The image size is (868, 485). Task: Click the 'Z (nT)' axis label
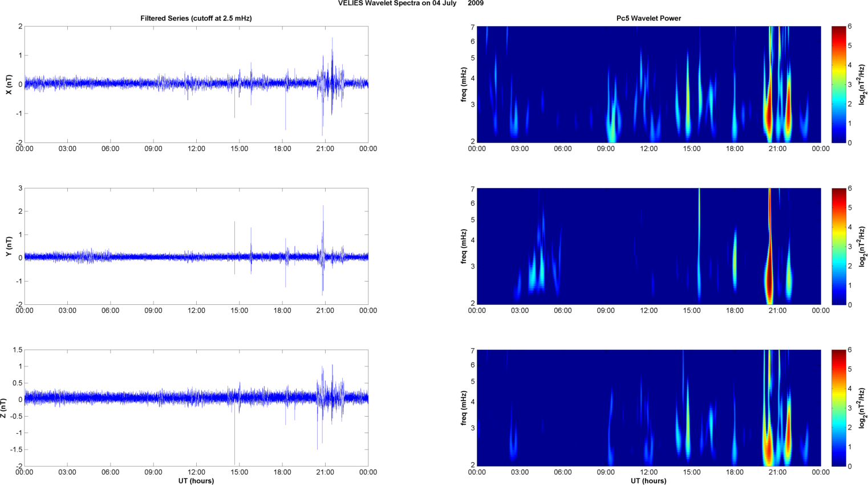[x=3, y=408]
